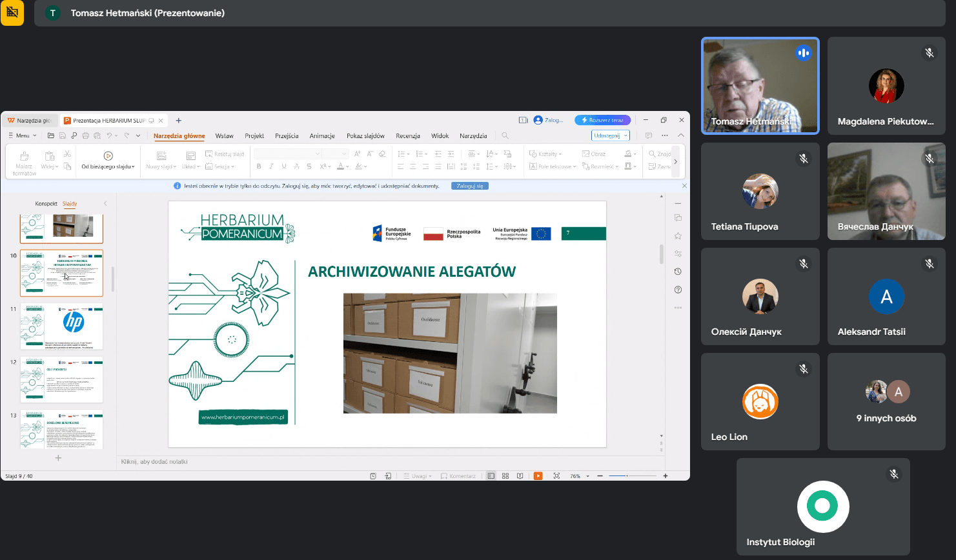Click the Rozszerz teraz upgrade button

coord(602,120)
